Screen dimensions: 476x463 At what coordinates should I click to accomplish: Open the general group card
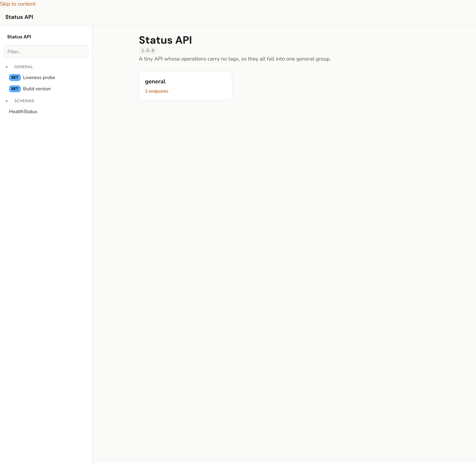[x=185, y=86]
